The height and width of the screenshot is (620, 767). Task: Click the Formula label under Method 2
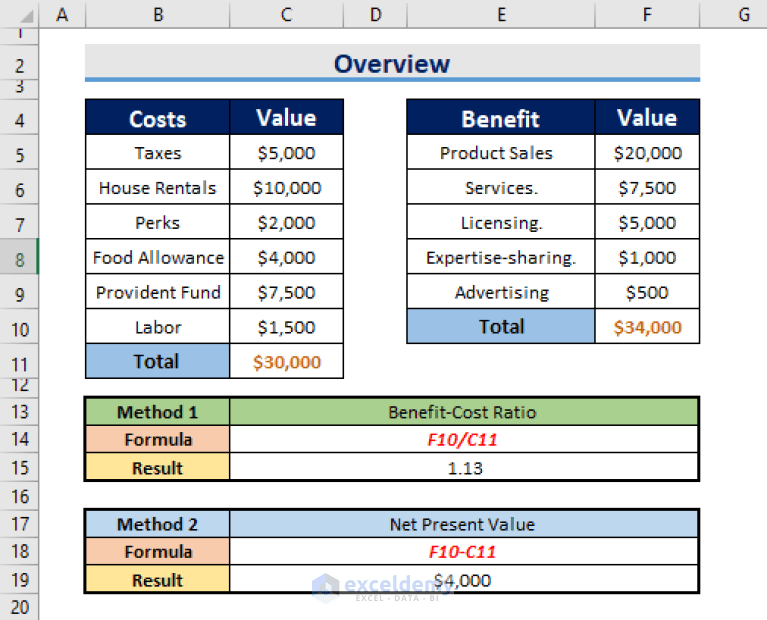(158, 551)
